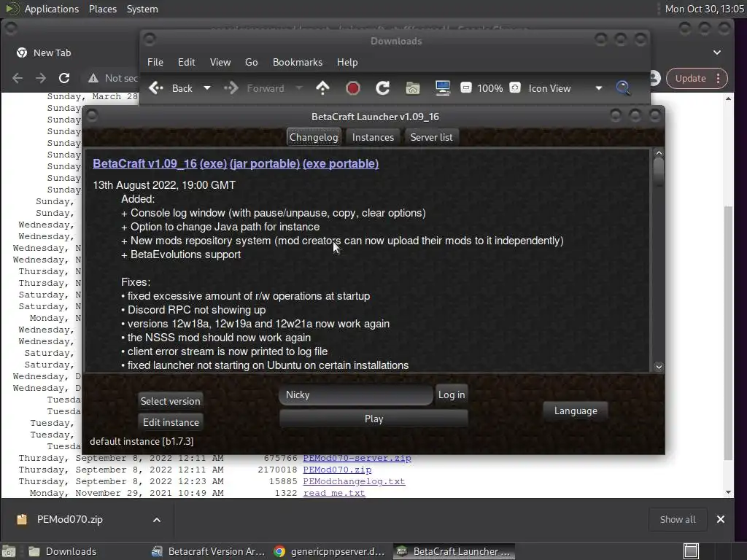Zoom out in the file manager
Screen dimensions: 747x560
[x=466, y=87]
